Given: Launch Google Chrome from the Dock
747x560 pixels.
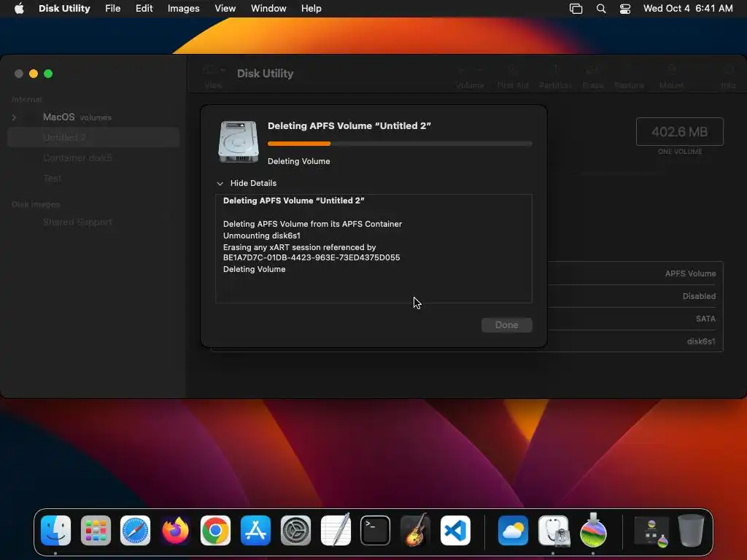Looking at the screenshot, I should pos(215,530).
